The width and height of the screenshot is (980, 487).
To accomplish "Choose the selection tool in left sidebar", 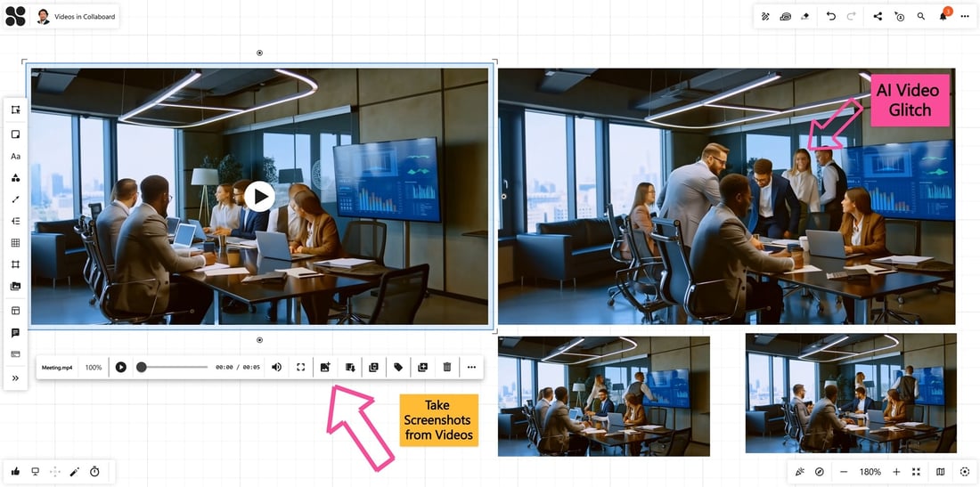I will coord(16,110).
